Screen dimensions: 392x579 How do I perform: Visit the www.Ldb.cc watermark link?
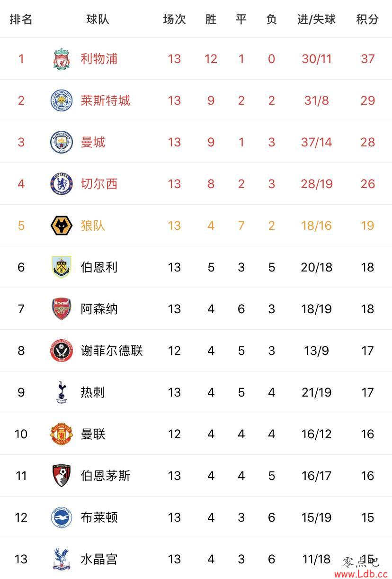pyautogui.click(x=361, y=574)
